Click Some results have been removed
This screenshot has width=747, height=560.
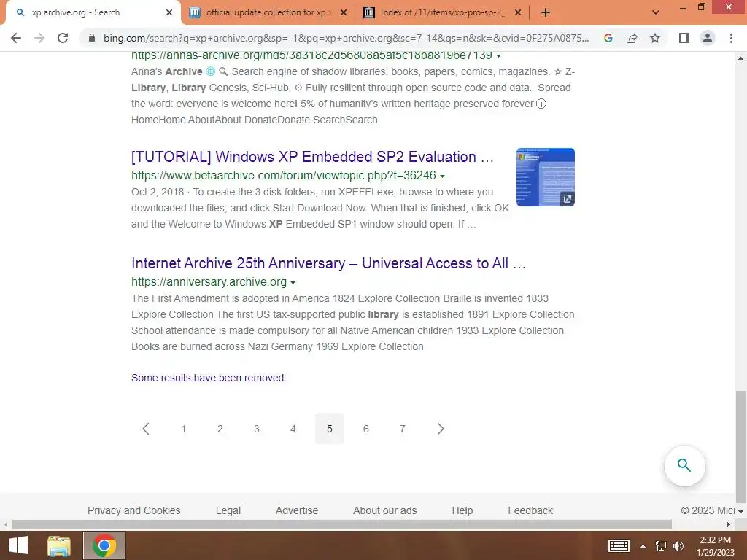tap(207, 378)
